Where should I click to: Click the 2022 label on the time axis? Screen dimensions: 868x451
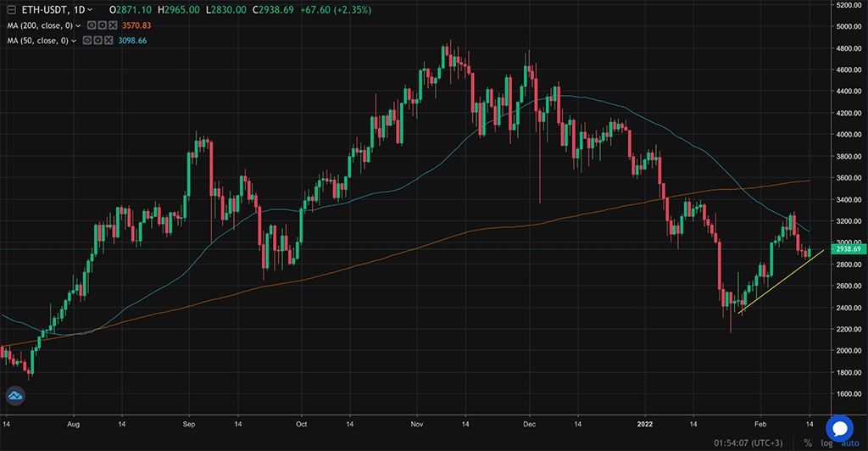click(x=645, y=425)
